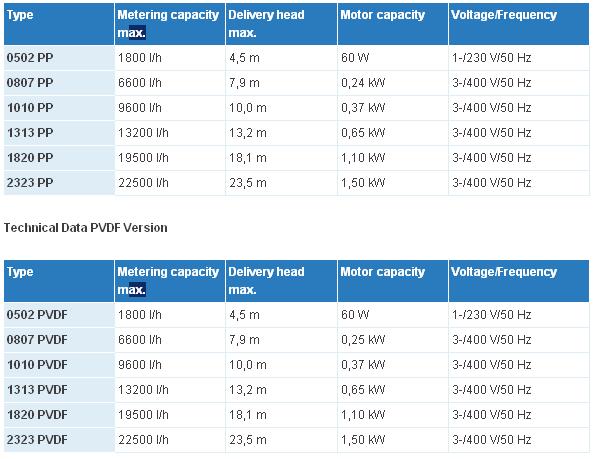The width and height of the screenshot is (596, 459).
Task: Click the 2323 PVDF type cell
Action: [x=59, y=440]
